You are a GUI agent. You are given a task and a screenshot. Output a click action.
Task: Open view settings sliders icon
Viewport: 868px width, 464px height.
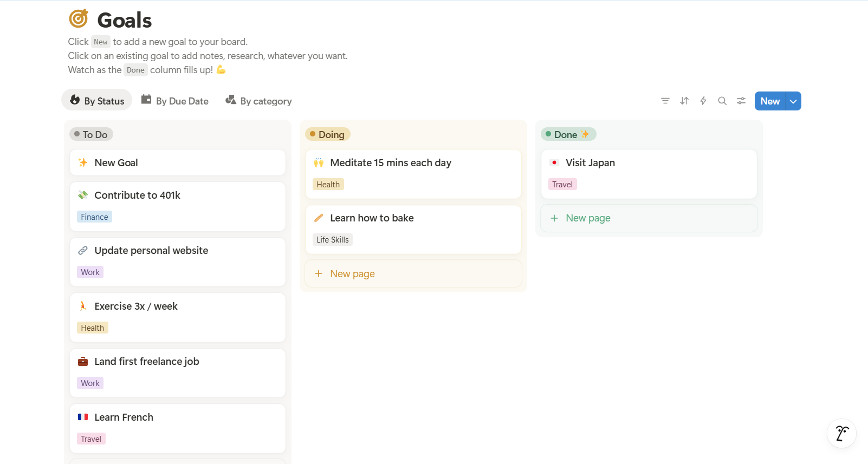tap(741, 101)
